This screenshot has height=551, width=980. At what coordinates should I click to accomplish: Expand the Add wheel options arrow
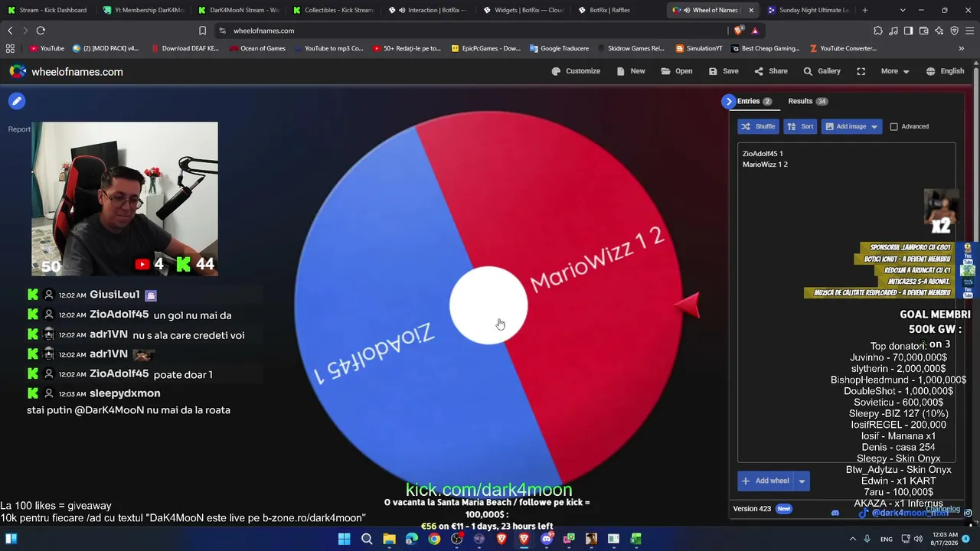tap(802, 481)
